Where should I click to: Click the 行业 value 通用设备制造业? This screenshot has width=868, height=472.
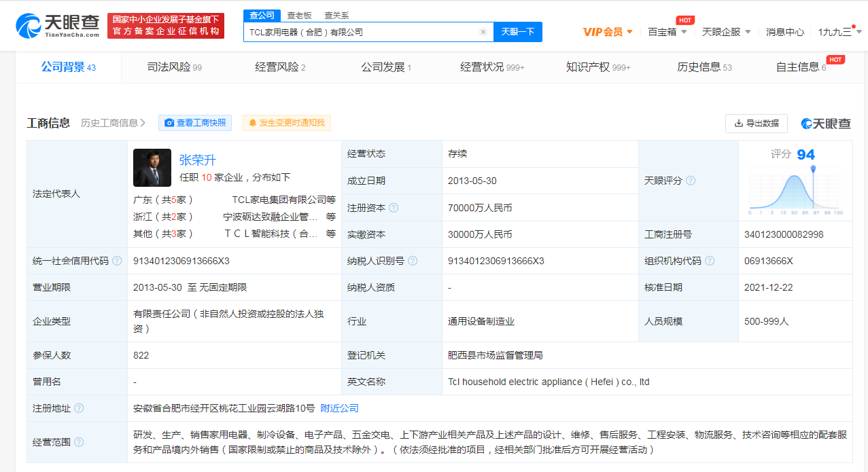coord(481,321)
